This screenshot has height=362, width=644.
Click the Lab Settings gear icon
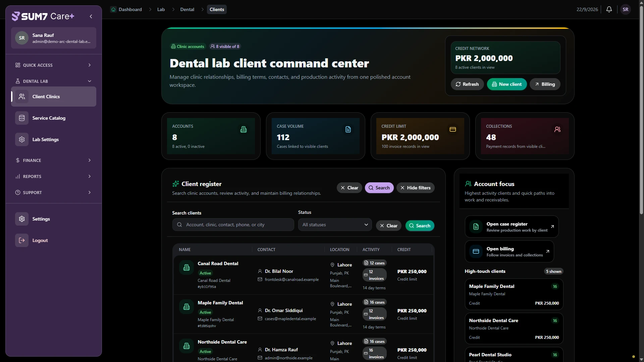(22, 139)
